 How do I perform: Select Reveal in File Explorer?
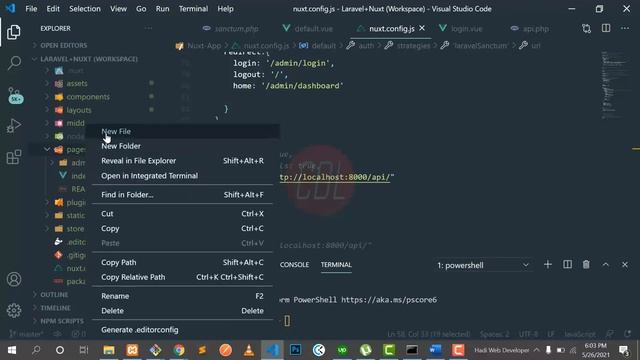[182, 161]
